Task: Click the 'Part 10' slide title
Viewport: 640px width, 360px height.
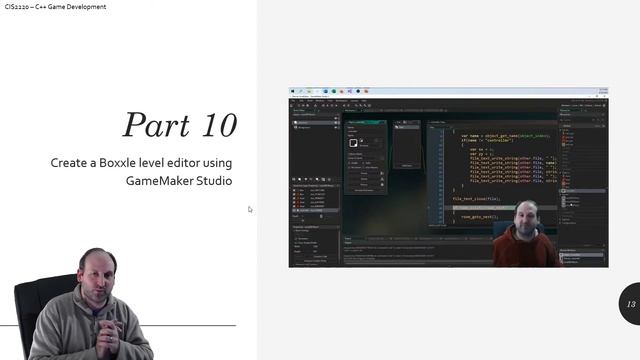Action: (x=180, y=125)
